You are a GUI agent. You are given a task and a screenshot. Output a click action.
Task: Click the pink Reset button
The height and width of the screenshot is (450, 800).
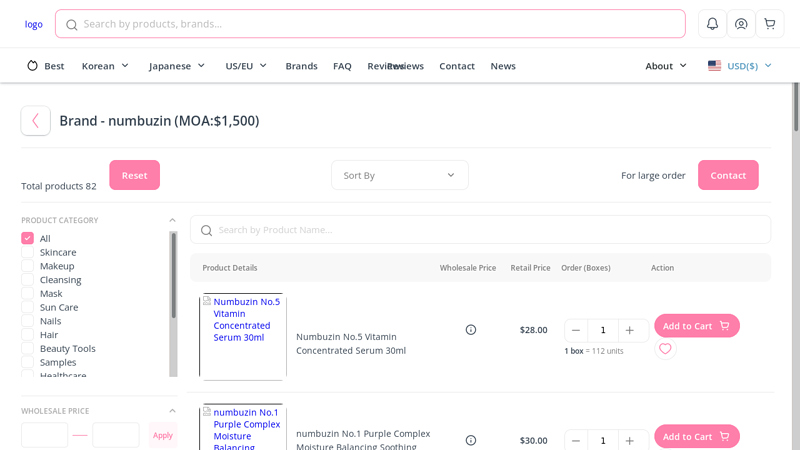(135, 175)
